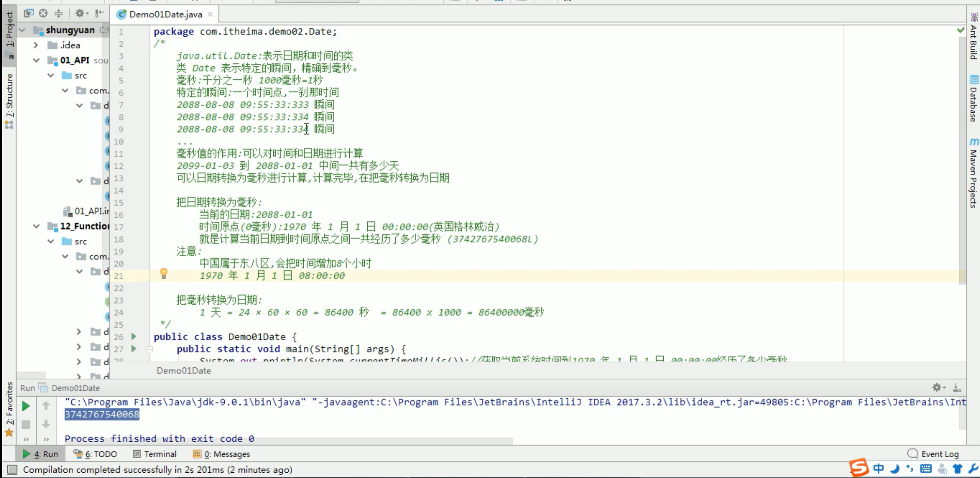The image size is (980, 478).
Task: Collapse the 12_Function module node
Action: pos(36,226)
